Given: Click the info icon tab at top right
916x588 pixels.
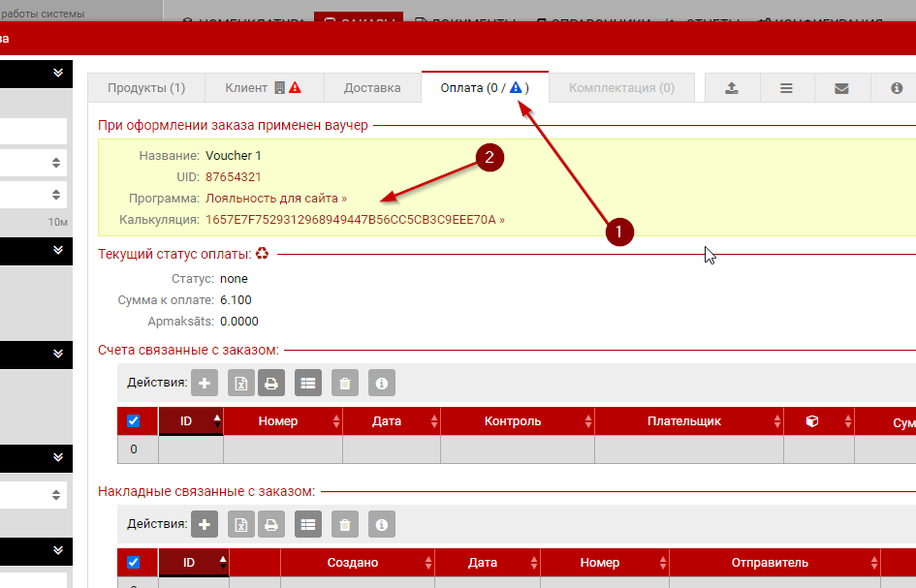Looking at the screenshot, I should pyautogui.click(x=897, y=87).
